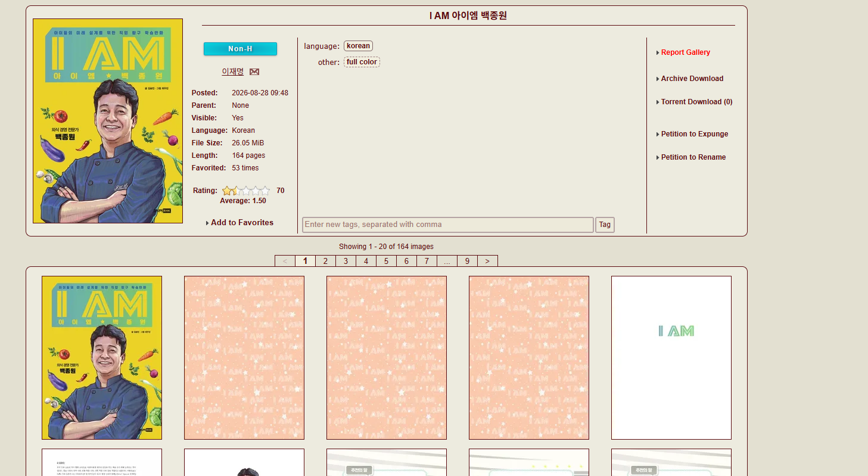
Task: Click the Average: 1.50 rating text
Action: coord(243,201)
